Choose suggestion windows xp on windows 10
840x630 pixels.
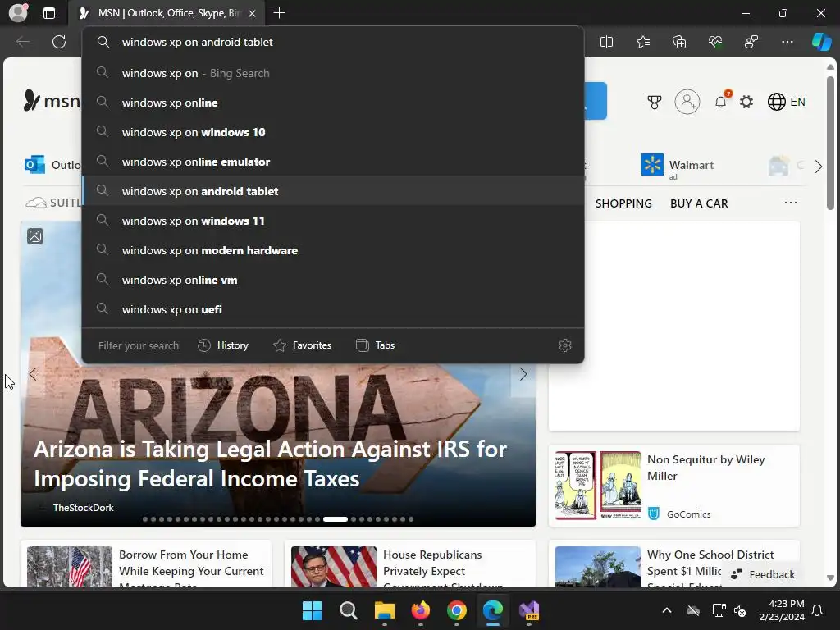(x=333, y=132)
